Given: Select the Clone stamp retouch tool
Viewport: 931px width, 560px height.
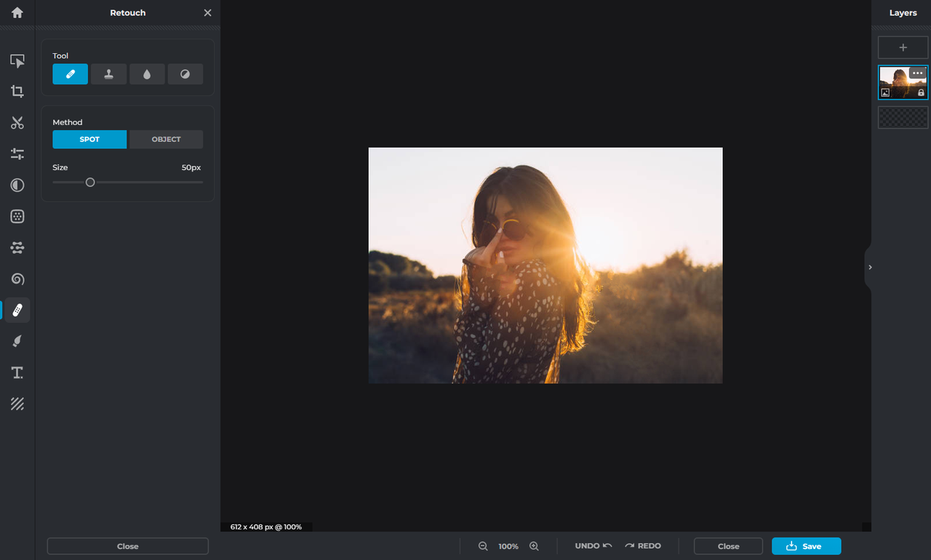Looking at the screenshot, I should pos(108,73).
